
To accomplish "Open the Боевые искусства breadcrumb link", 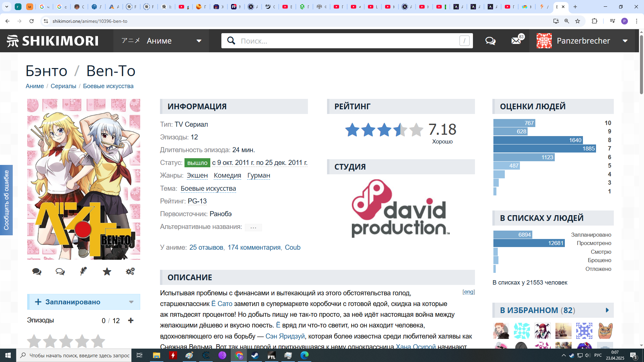I will (108, 86).
